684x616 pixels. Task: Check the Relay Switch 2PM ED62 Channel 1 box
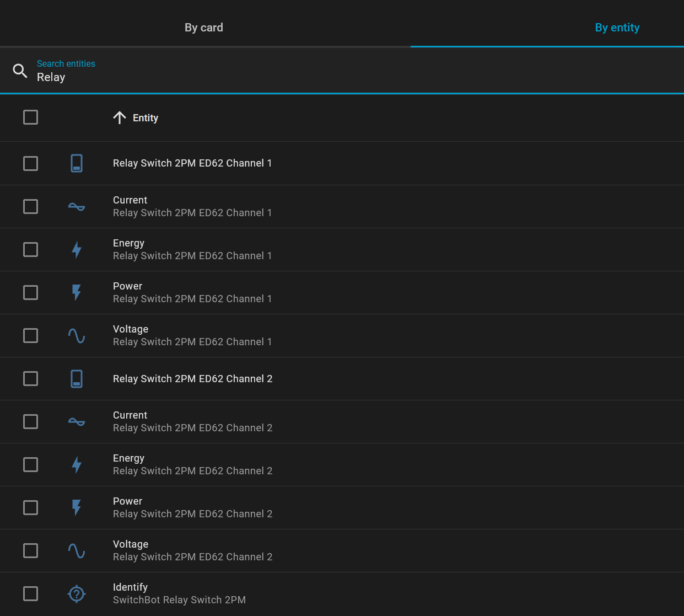coord(31,164)
